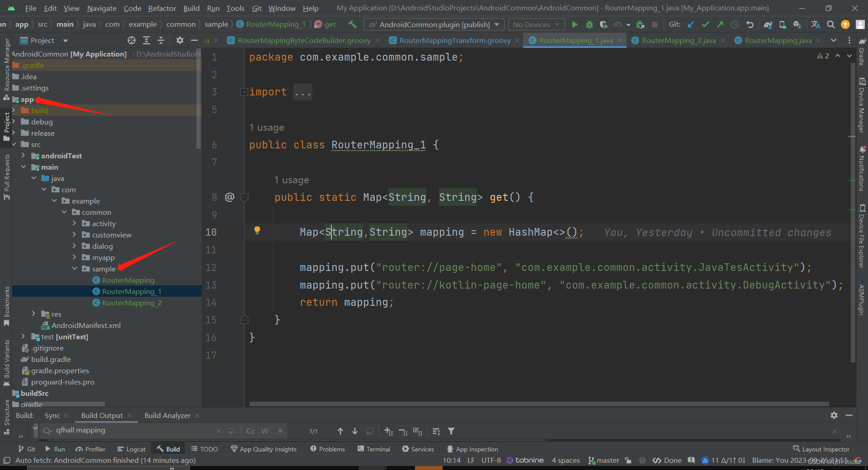Open the AndroidCommon:plugin run configuration dropdown
The width and height of the screenshot is (868, 470).
tap(434, 24)
